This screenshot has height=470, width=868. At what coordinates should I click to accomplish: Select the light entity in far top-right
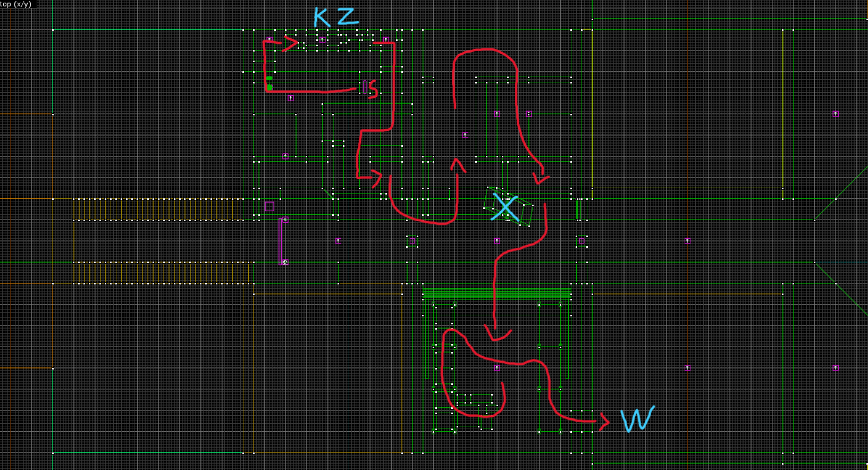(836, 114)
